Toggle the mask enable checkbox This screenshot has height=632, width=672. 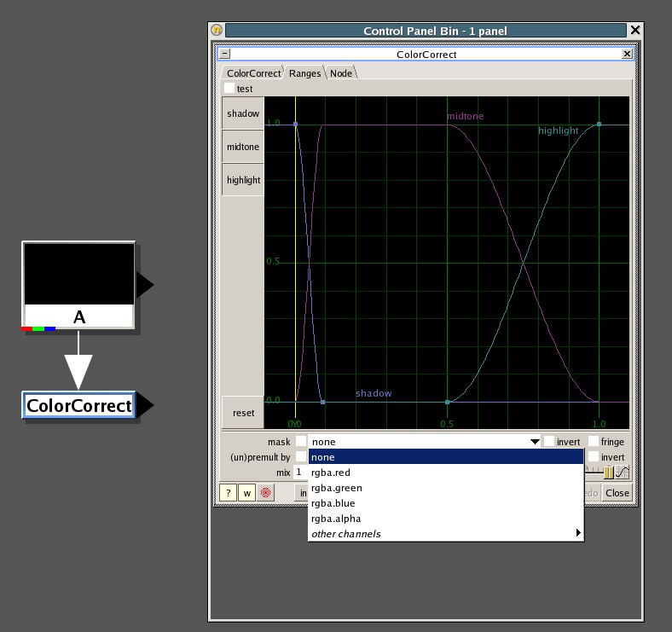pyautogui.click(x=301, y=441)
